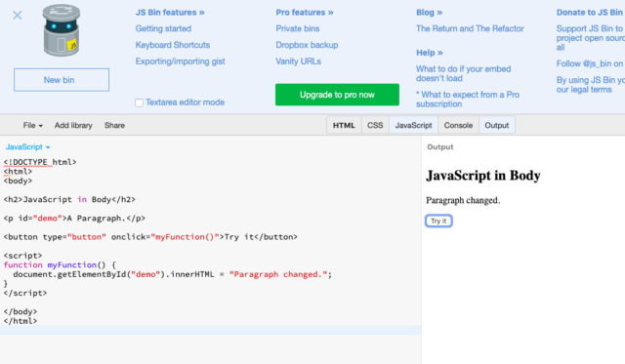625x364 pixels.
Task: Place cursor on the <!DOCTYPE html> line
Action: pyautogui.click(x=40, y=162)
